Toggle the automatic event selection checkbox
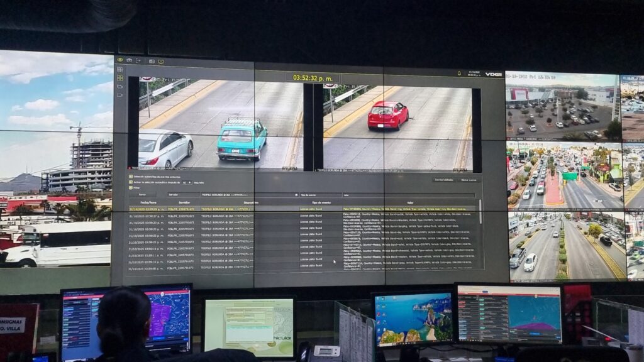Image resolution: width=644 pixels, height=362 pixels. tap(130, 177)
